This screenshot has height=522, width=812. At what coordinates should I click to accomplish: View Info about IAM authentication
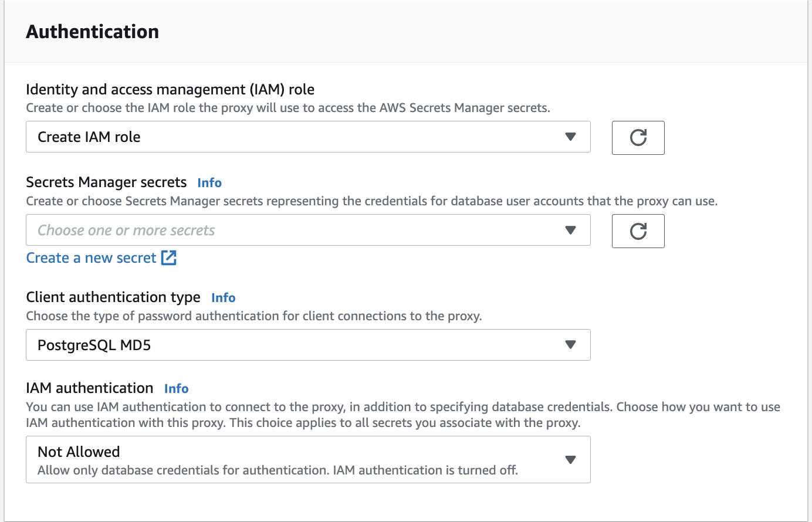click(x=177, y=389)
